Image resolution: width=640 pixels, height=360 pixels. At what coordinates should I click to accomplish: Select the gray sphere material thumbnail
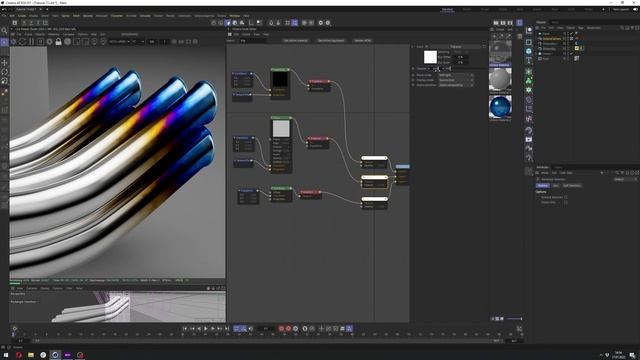[500, 79]
